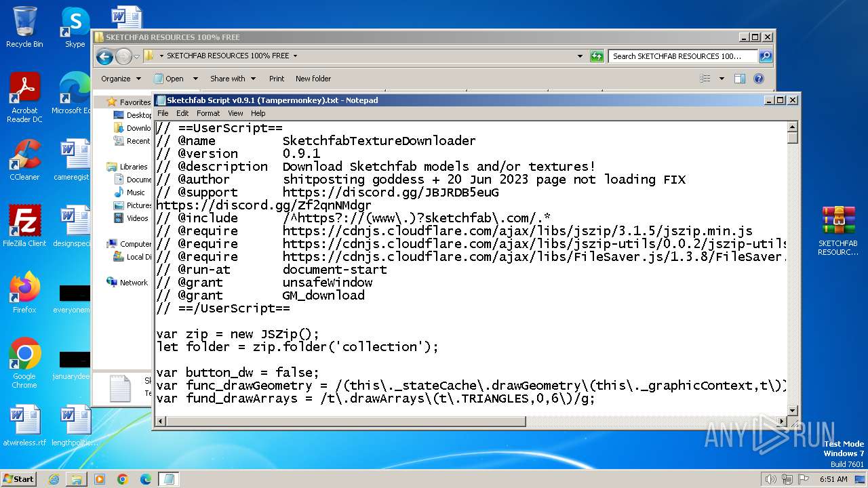Open the address bar history dropdown
Viewport: 868px width, 488px height.
point(580,56)
